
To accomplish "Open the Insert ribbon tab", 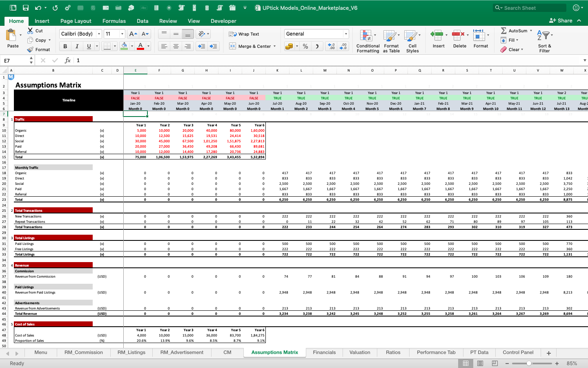I will tap(42, 21).
